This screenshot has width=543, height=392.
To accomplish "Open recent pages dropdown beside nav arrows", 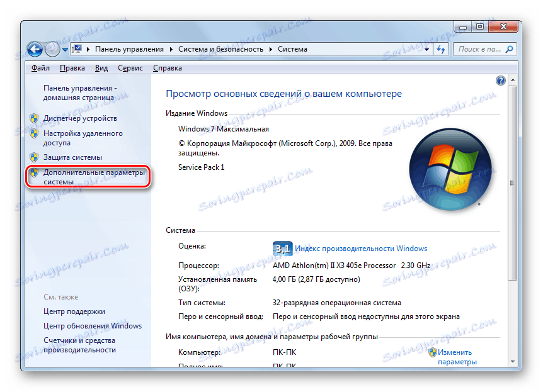I will pyautogui.click(x=65, y=50).
